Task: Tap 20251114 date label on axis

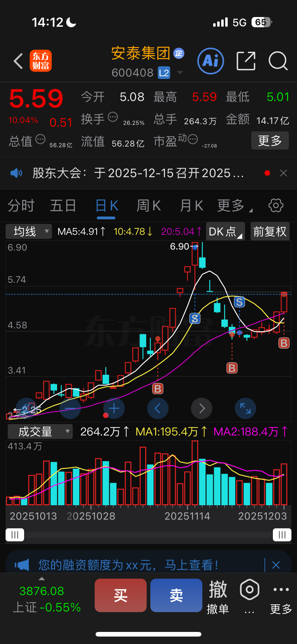Action: (x=187, y=516)
